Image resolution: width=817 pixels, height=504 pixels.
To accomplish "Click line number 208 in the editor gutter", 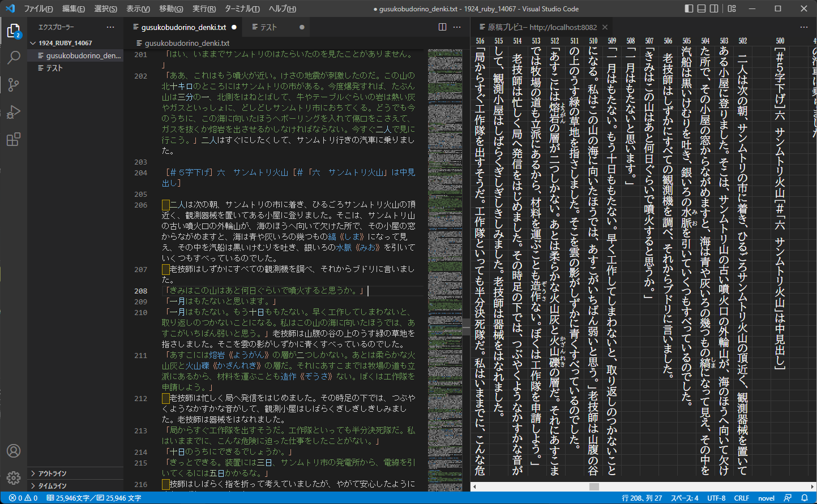I will [x=140, y=291].
